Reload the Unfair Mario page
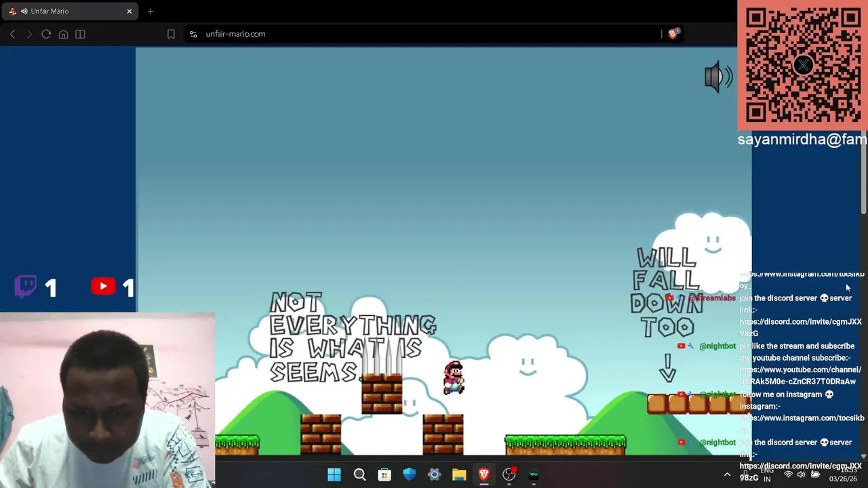868x488 pixels. [x=46, y=34]
